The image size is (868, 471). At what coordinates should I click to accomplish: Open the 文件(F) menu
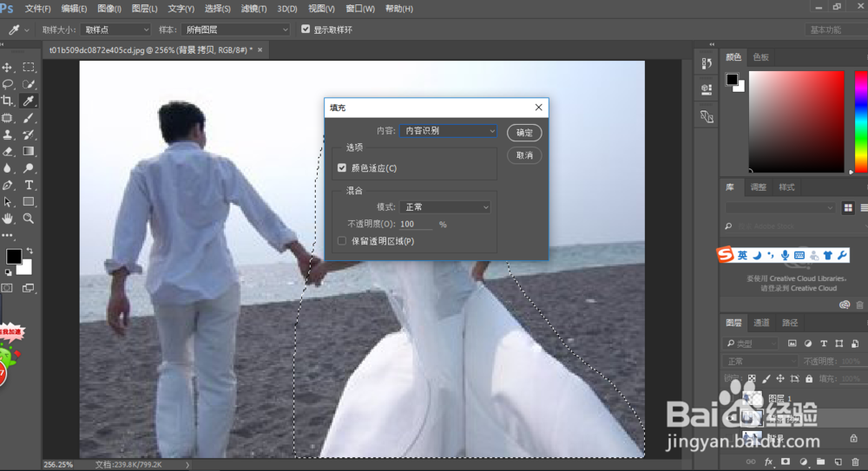37,9
